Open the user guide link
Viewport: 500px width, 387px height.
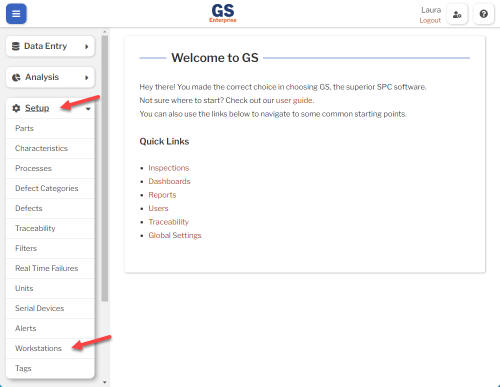click(x=294, y=100)
